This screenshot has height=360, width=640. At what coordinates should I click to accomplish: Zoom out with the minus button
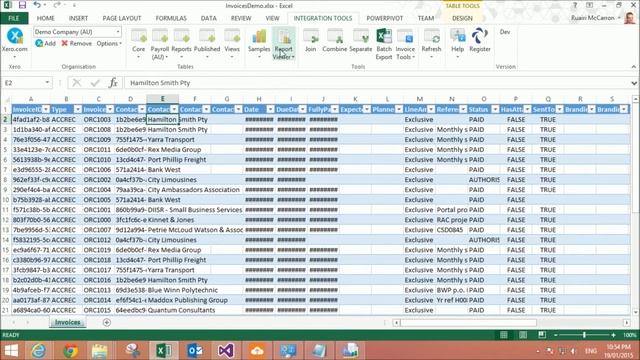[x=556, y=335]
